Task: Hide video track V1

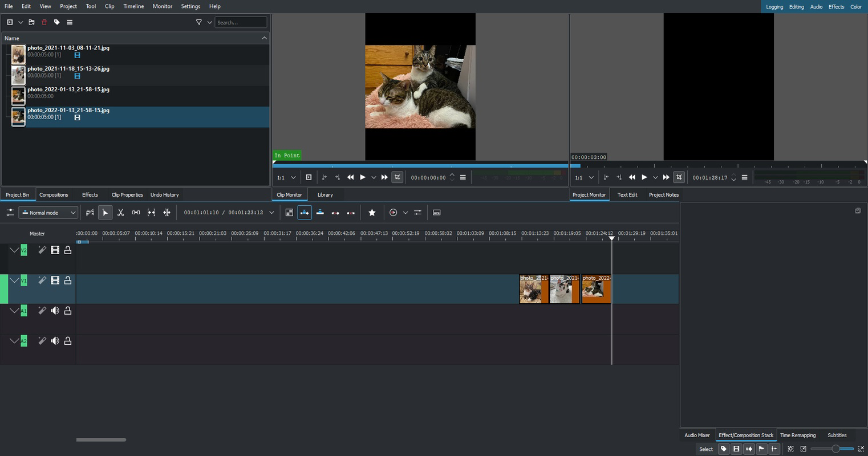Action: [55, 280]
